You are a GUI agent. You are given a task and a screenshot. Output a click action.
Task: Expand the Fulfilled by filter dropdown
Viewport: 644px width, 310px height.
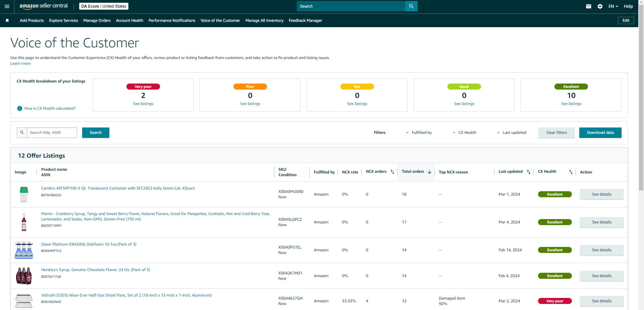(x=419, y=133)
